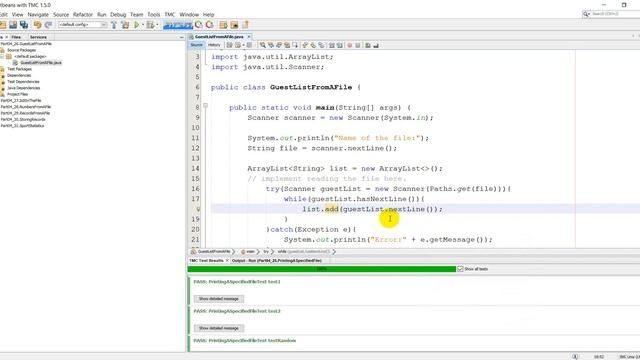Click the editor Find Selection magnifier icon
This screenshot has height=360, width=640.
coord(262,45)
